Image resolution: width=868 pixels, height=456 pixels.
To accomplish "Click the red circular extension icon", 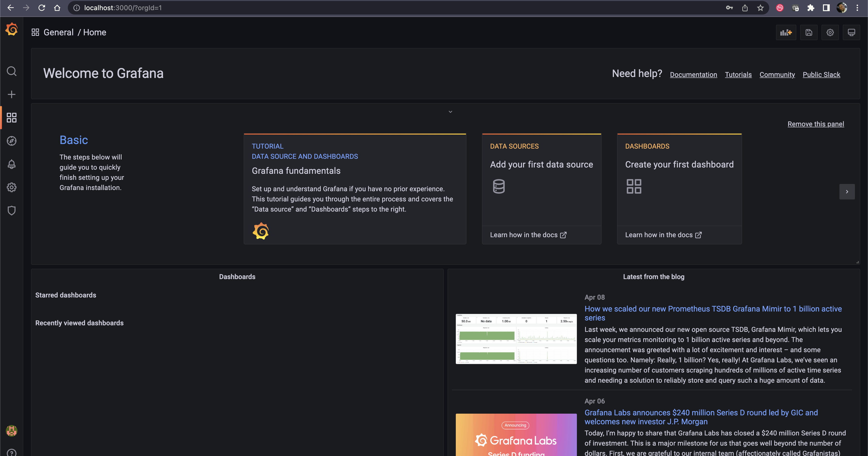I will [x=780, y=8].
